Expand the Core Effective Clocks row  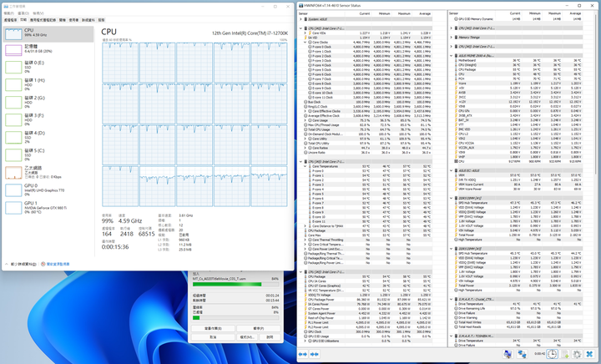(x=306, y=111)
